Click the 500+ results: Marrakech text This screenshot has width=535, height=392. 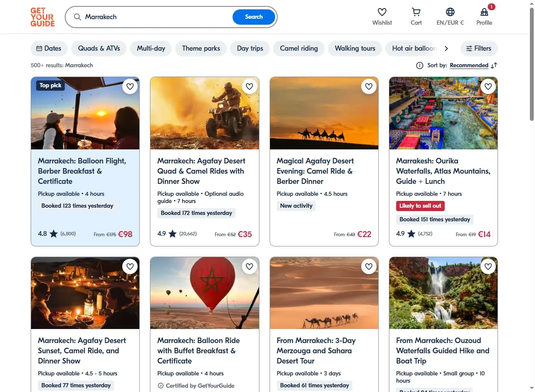[x=62, y=66]
